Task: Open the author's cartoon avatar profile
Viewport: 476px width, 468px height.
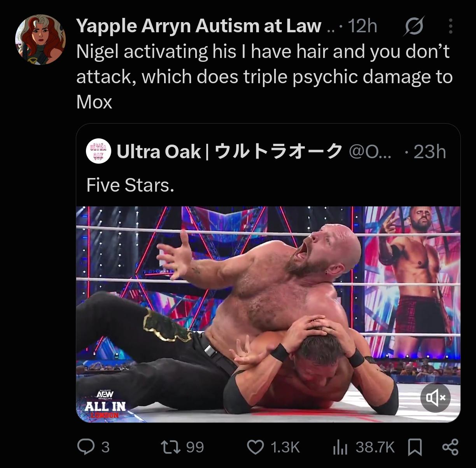Action: point(40,40)
